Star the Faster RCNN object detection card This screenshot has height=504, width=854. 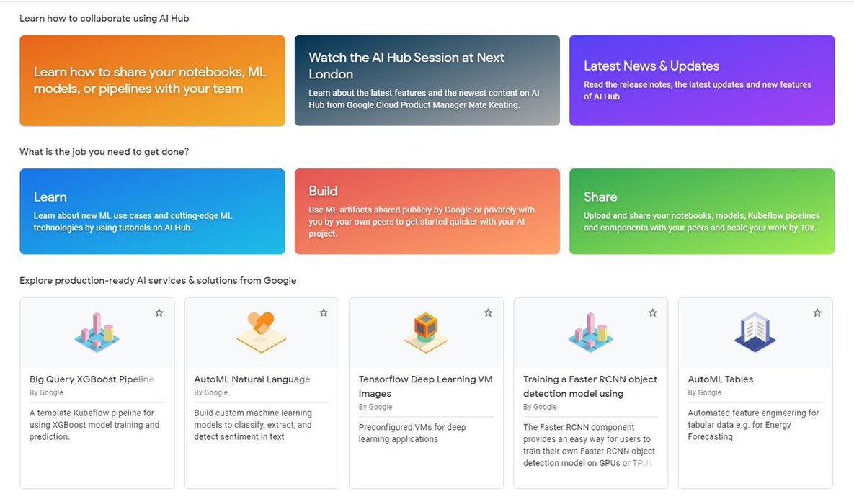point(653,313)
